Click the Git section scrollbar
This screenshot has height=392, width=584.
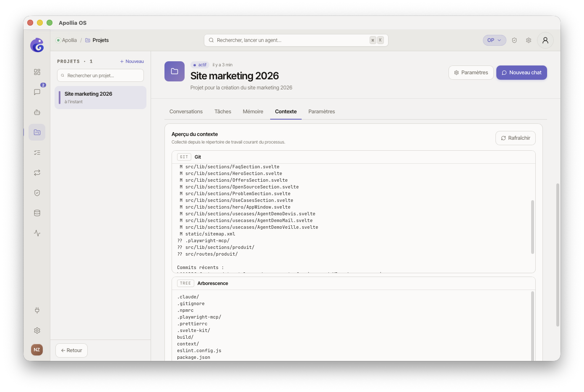point(532,227)
